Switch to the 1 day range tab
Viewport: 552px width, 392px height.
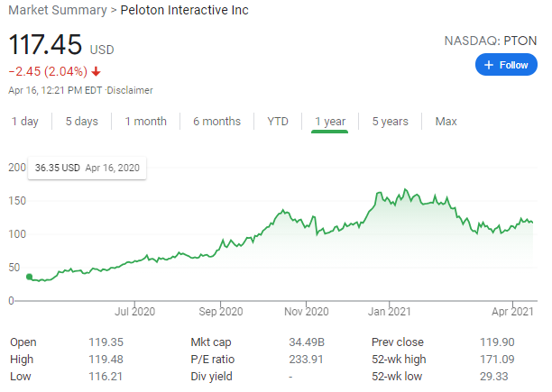pos(25,122)
